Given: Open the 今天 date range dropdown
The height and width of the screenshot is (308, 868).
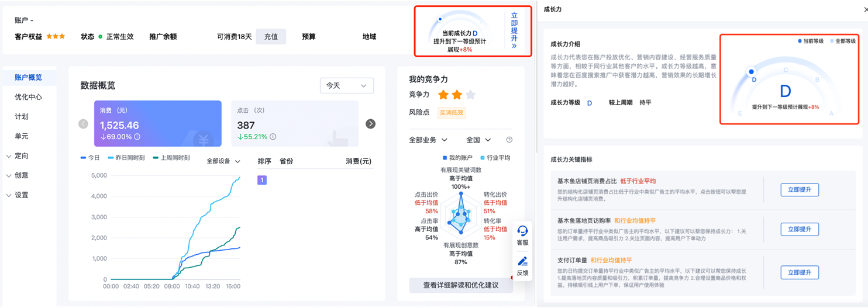Looking at the screenshot, I should click(347, 85).
